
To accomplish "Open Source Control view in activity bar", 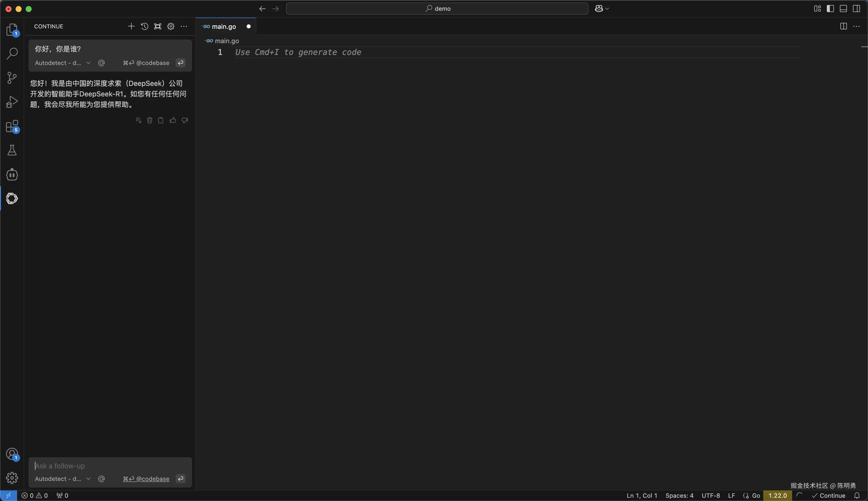I will coord(12,77).
